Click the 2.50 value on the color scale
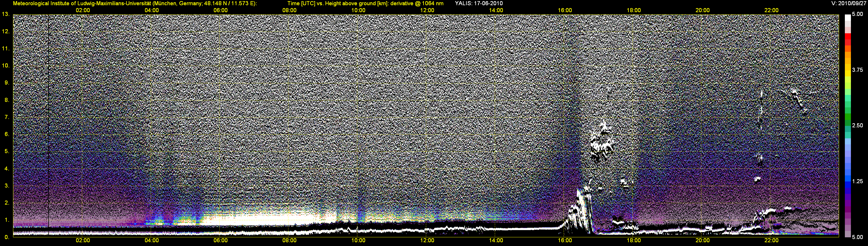 pyautogui.click(x=858, y=125)
